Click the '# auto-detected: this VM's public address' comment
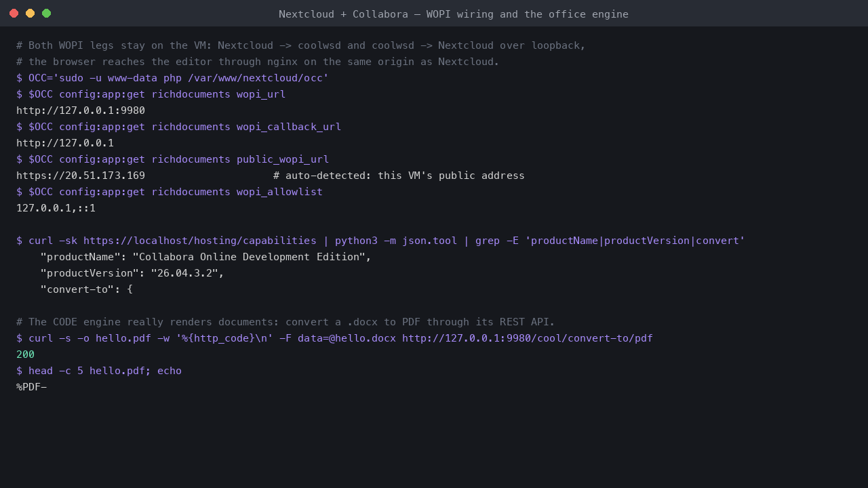Screen dimensions: 868x488 (x=399, y=176)
